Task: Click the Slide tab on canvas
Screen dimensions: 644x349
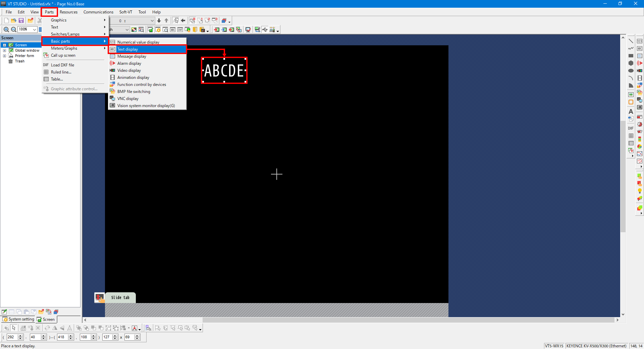Action: [120, 297]
